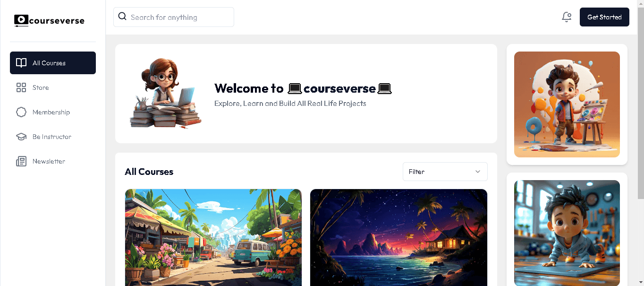Go to Store in the sidebar
Viewport: 644px width, 286px height.
point(53,87)
